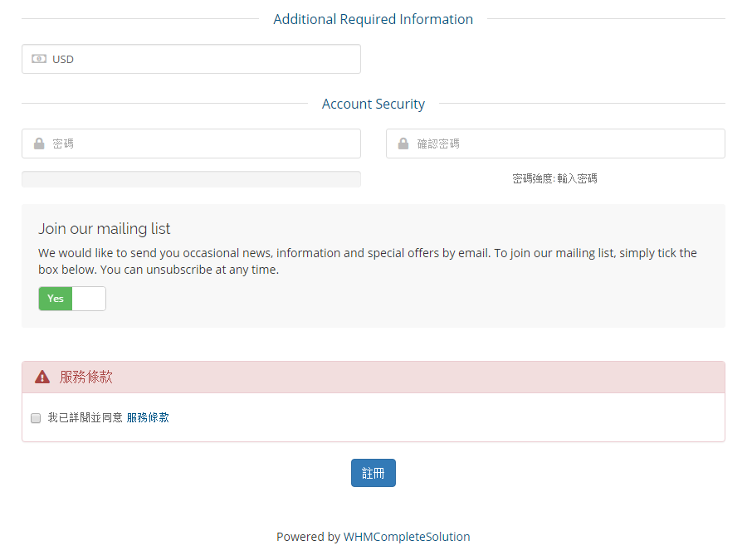Viewport: 747px width, 560px height.
Task: Click the 註冊 register button
Action: coord(373,473)
